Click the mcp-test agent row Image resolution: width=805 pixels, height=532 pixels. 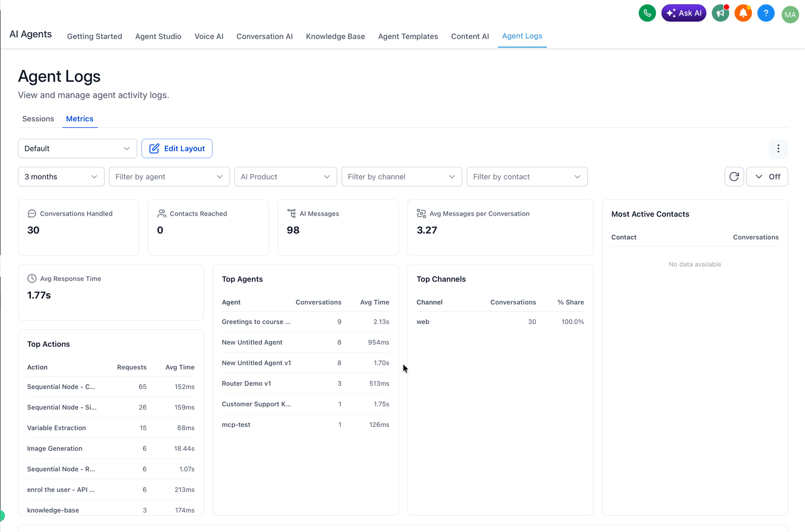tap(306, 425)
